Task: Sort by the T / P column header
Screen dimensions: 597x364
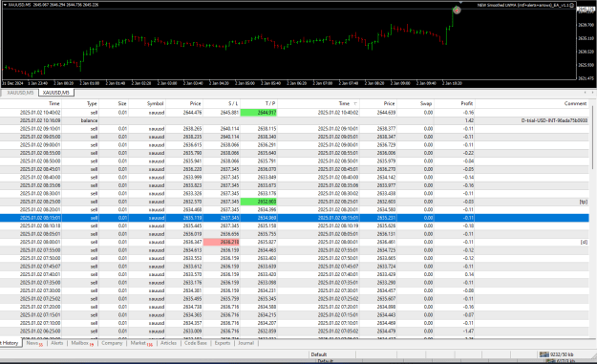Action: click(x=270, y=103)
